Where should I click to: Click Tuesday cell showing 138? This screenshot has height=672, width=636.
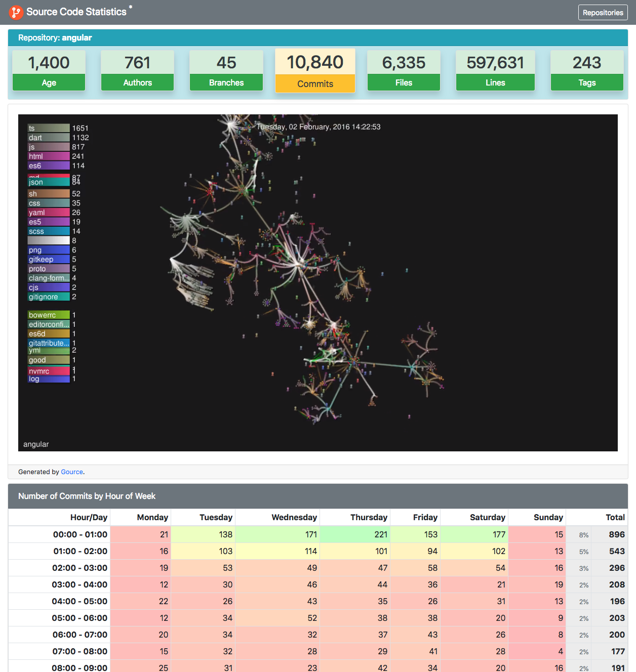pyautogui.click(x=203, y=534)
